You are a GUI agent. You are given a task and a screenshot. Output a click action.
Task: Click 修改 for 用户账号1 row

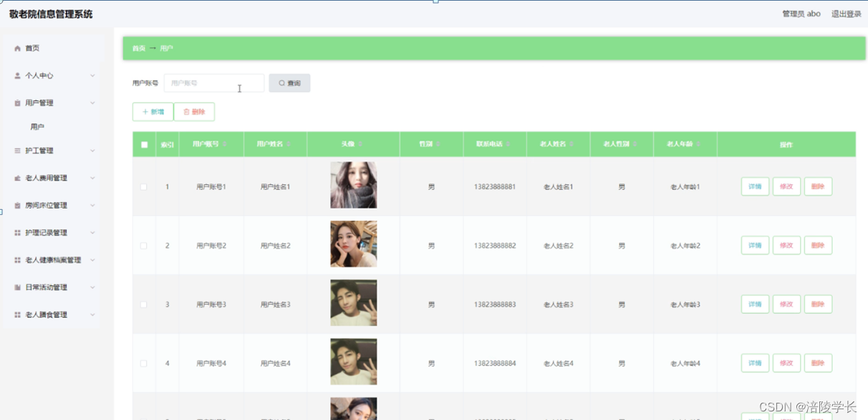click(786, 186)
